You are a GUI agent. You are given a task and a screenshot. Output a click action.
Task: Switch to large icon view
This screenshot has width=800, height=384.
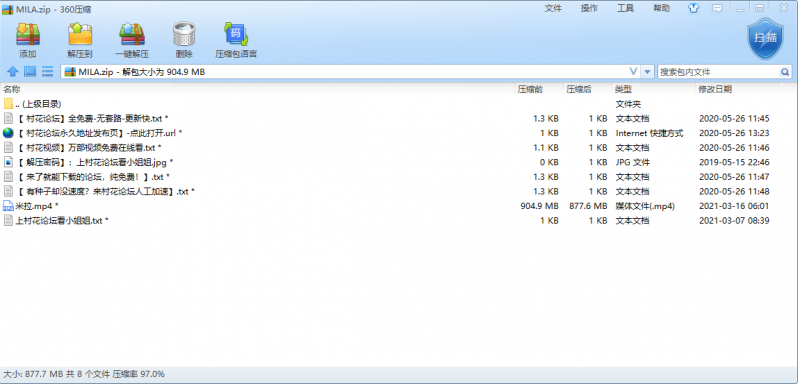coord(30,72)
